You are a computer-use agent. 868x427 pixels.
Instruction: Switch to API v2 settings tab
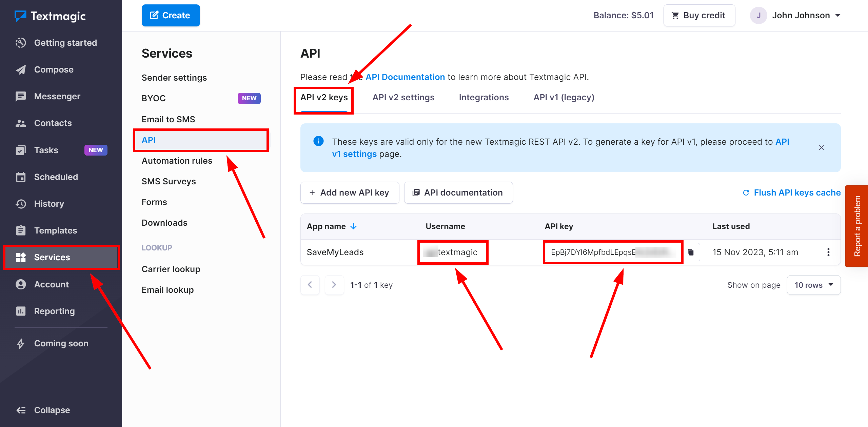click(x=403, y=98)
